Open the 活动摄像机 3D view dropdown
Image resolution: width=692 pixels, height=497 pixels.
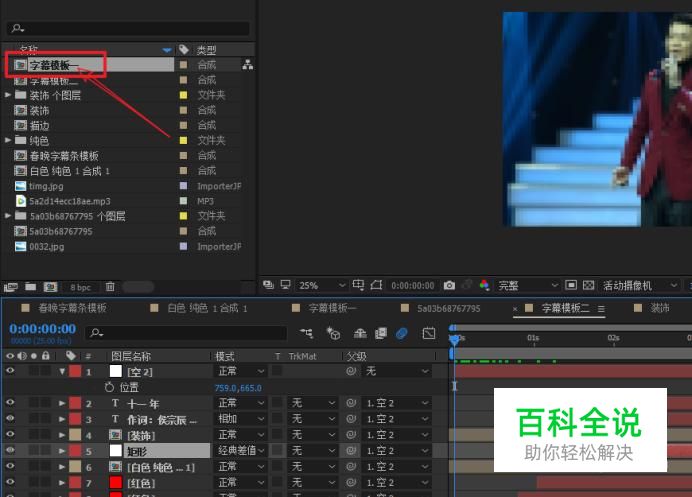pyautogui.click(x=640, y=286)
